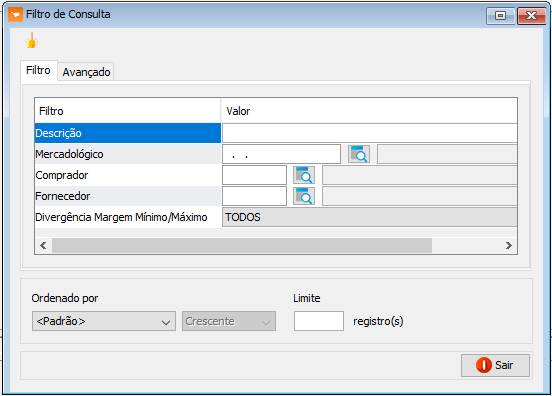This screenshot has width=552, height=396.
Task: Open the Comprador lookup search icon
Action: pyautogui.click(x=304, y=175)
